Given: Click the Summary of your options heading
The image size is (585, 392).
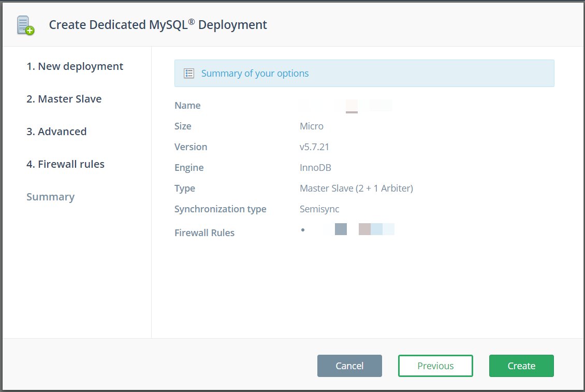Looking at the screenshot, I should tap(255, 74).
